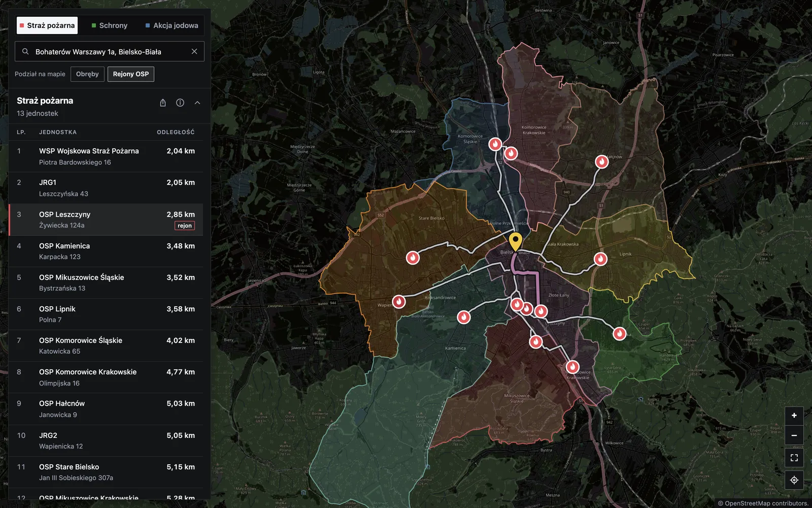This screenshot has width=812, height=508.
Task: Click the search magnifier icon
Action: [x=25, y=51]
